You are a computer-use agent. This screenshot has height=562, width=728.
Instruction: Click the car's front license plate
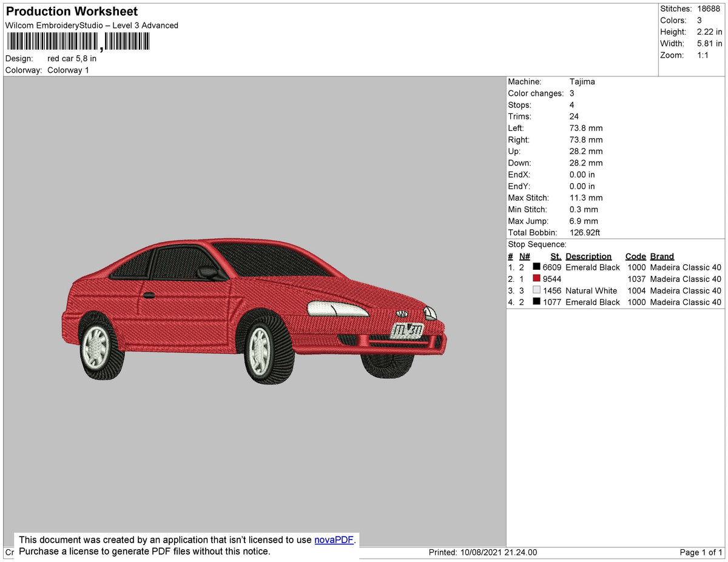[407, 330]
